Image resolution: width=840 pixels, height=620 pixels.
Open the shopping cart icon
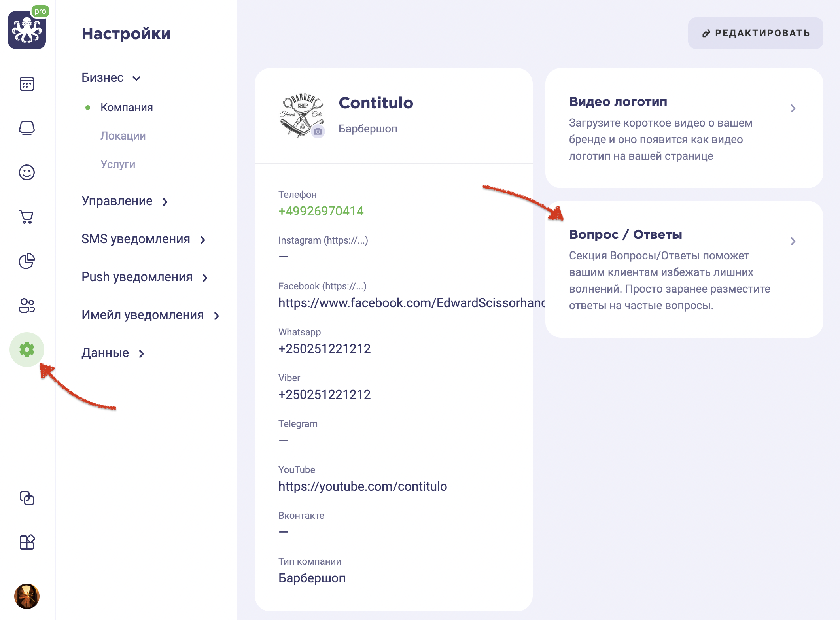[x=27, y=217]
